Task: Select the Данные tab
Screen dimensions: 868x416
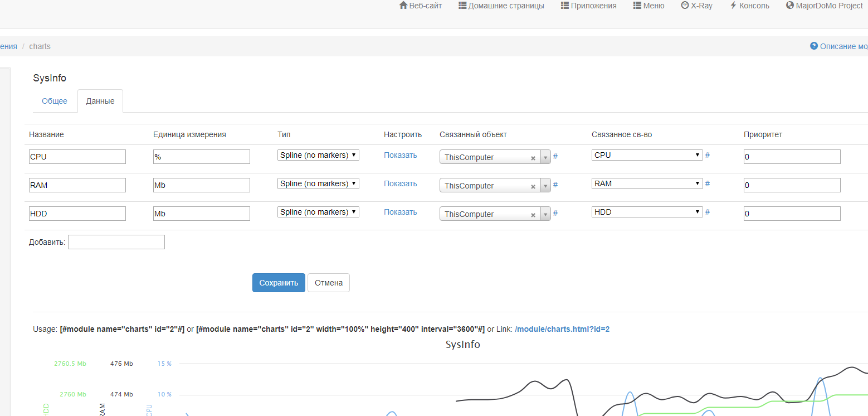Action: coord(100,101)
